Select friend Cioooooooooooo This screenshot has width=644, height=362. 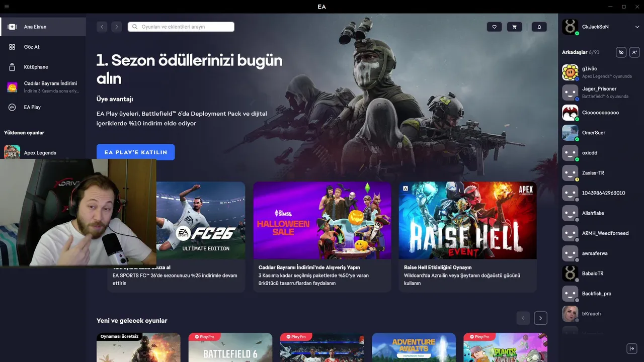601,113
